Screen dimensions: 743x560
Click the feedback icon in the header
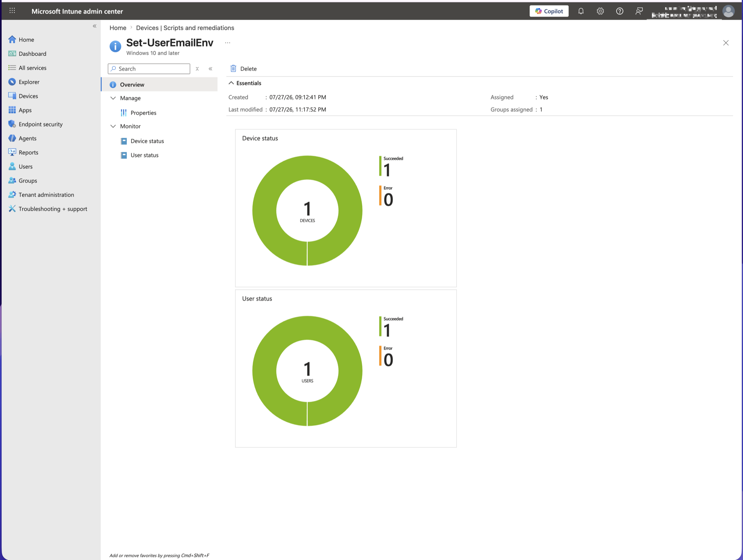(639, 11)
